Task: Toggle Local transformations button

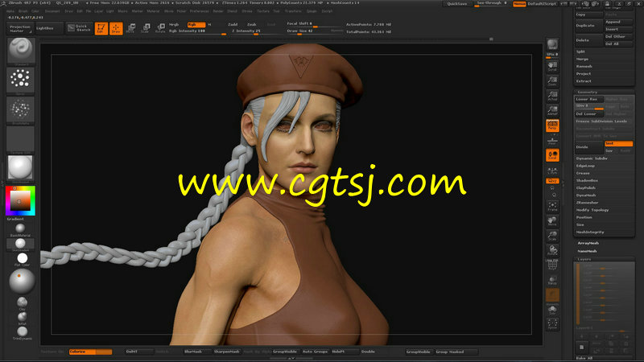Action: (x=552, y=155)
